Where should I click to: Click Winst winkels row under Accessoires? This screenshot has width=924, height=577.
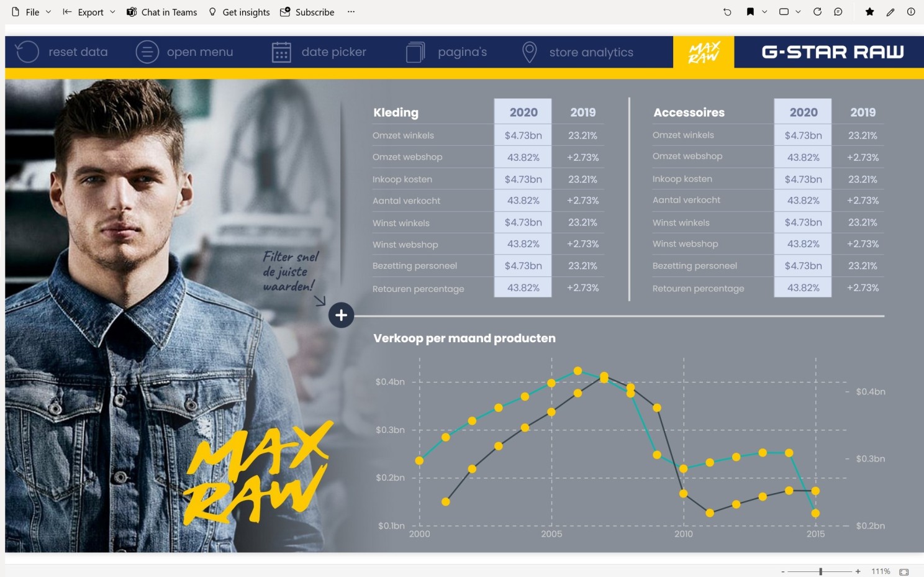[x=768, y=222]
